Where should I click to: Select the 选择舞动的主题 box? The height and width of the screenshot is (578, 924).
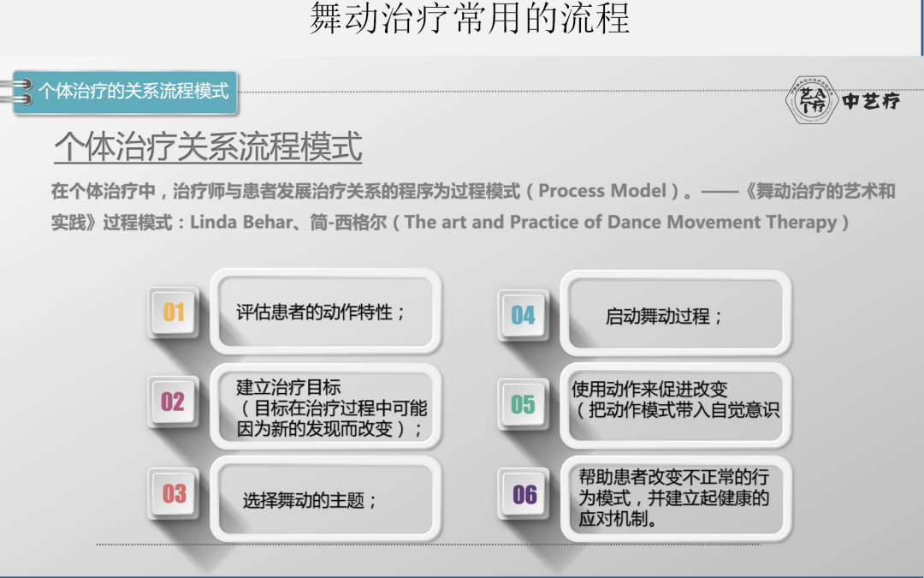click(325, 499)
